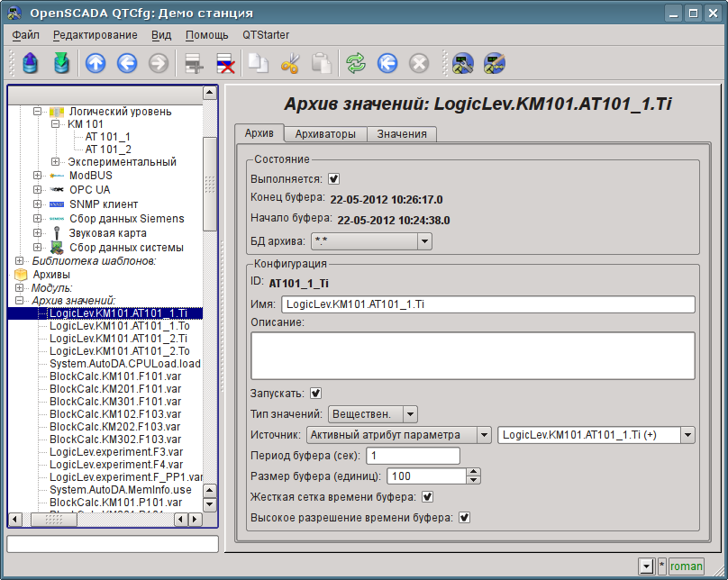Image resolution: width=728 pixels, height=580 pixels.
Task: Expand the ModBUS tree node
Action: point(37,176)
